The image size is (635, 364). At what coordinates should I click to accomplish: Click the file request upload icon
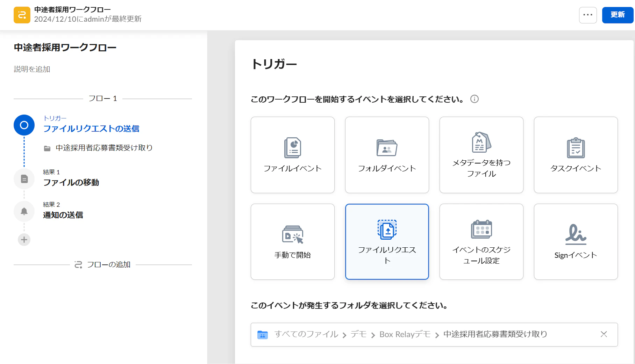(x=387, y=230)
